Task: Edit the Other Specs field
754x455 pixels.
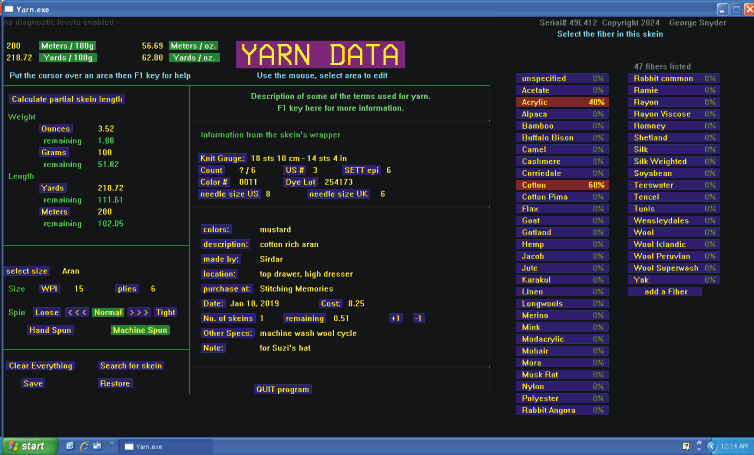Action: (x=227, y=333)
